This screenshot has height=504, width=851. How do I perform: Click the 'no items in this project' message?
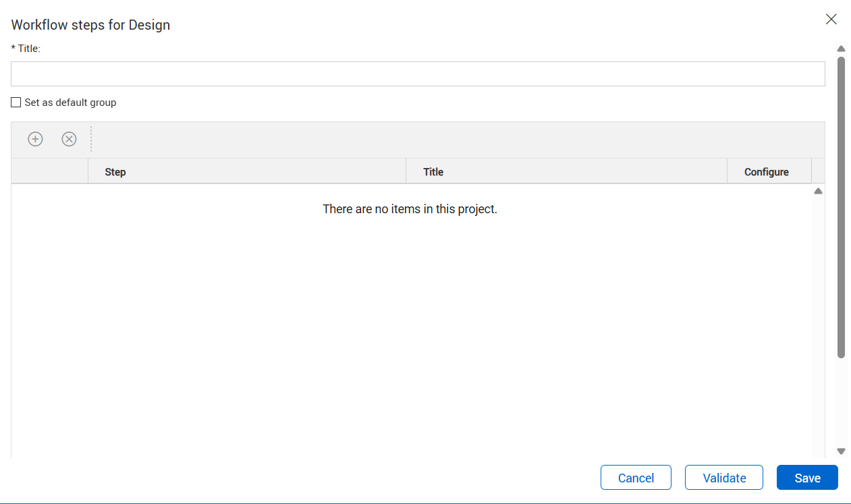tap(410, 209)
